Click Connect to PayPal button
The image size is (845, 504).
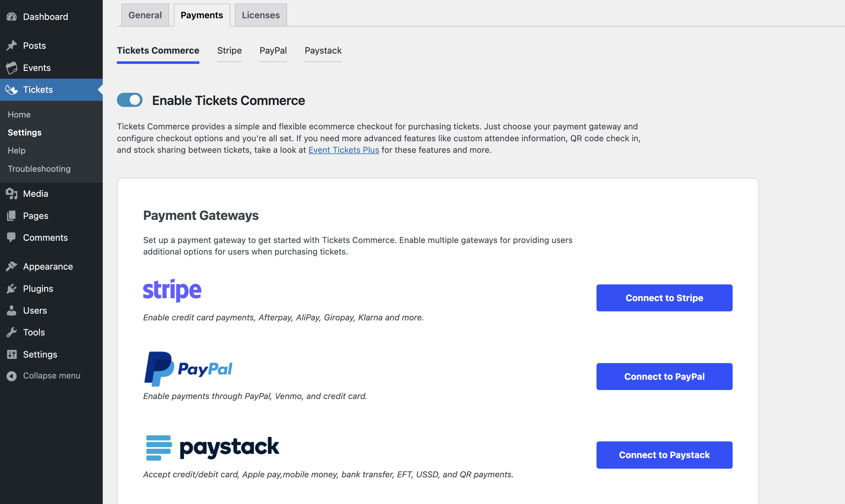tap(664, 377)
